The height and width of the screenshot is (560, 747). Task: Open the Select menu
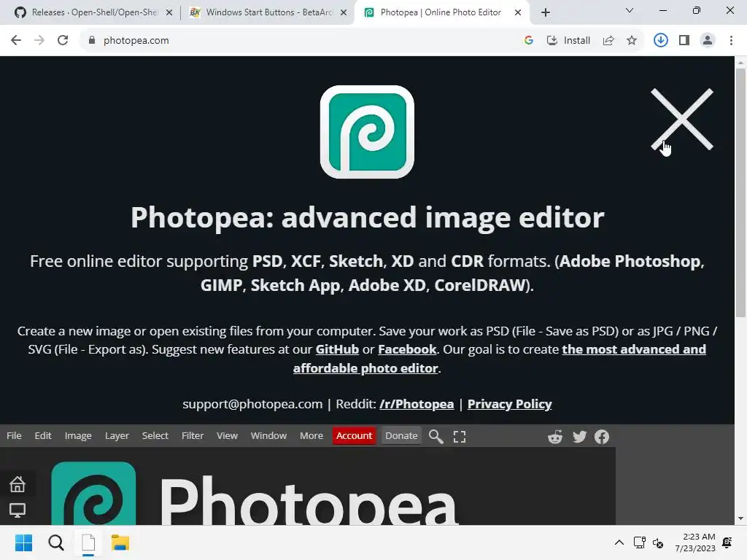tap(155, 436)
